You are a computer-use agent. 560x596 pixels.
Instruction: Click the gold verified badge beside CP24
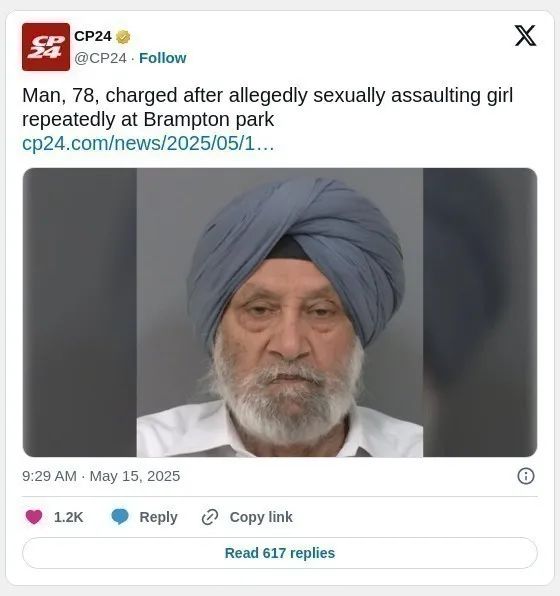123,37
